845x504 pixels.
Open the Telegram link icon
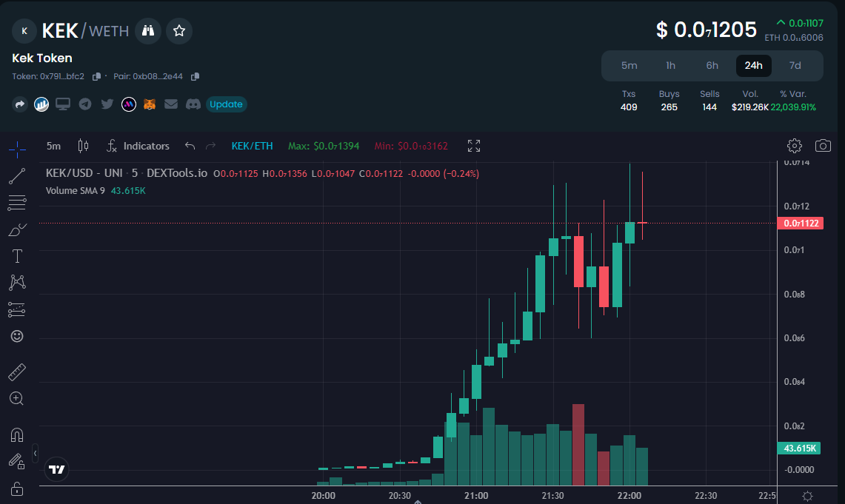coord(84,104)
